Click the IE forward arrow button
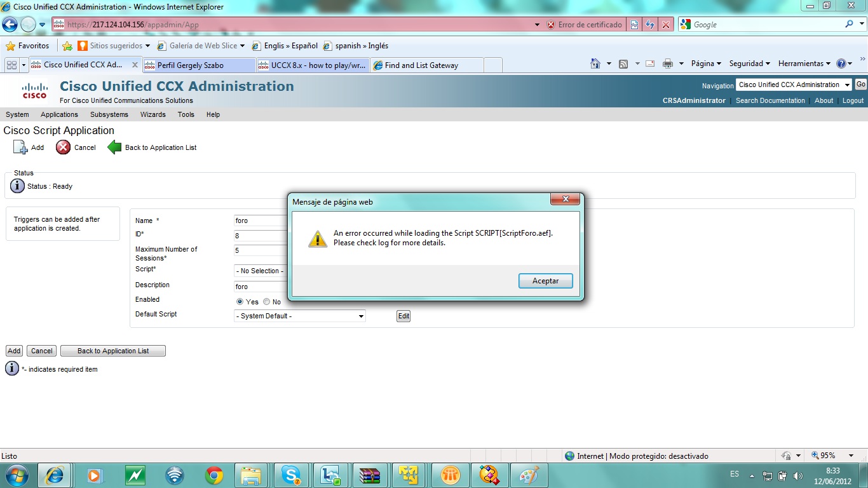The image size is (868, 488). pos(29,24)
